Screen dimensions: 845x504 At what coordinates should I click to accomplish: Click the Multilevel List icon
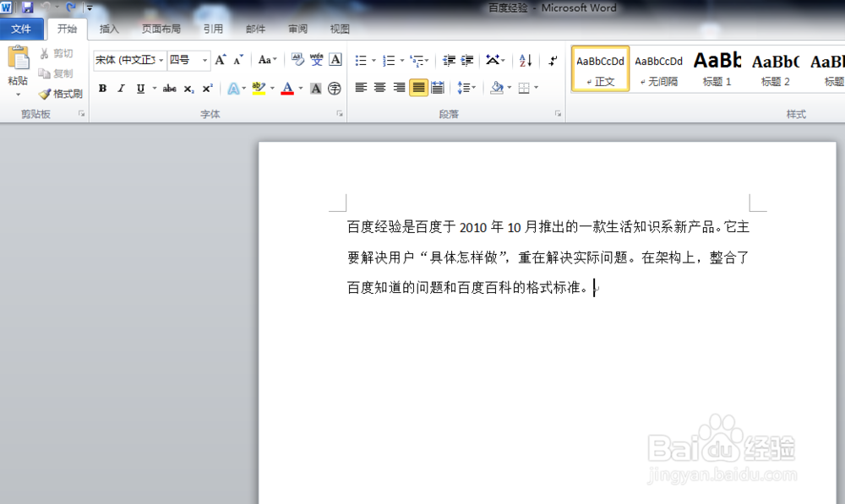coord(417,60)
